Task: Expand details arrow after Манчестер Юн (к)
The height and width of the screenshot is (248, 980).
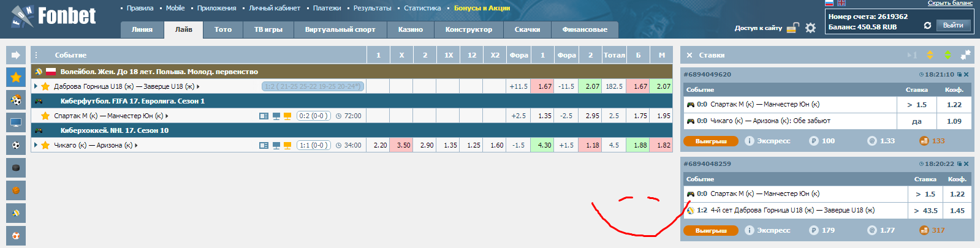Action: (167, 116)
